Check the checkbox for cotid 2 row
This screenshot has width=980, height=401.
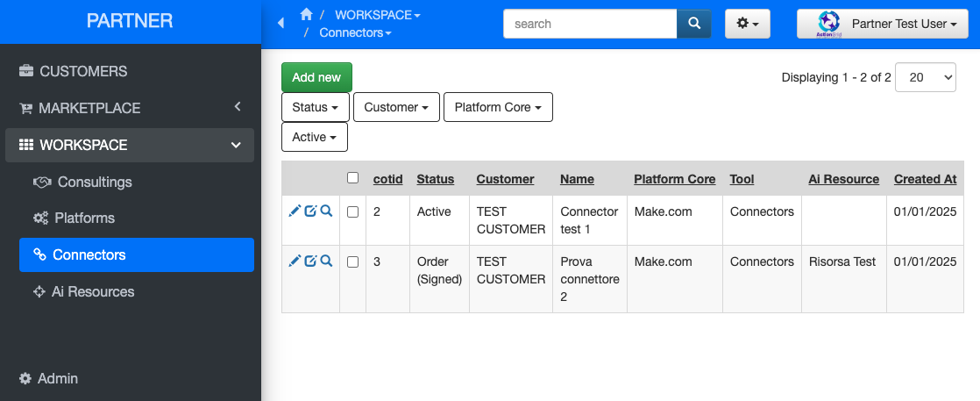pos(352,212)
